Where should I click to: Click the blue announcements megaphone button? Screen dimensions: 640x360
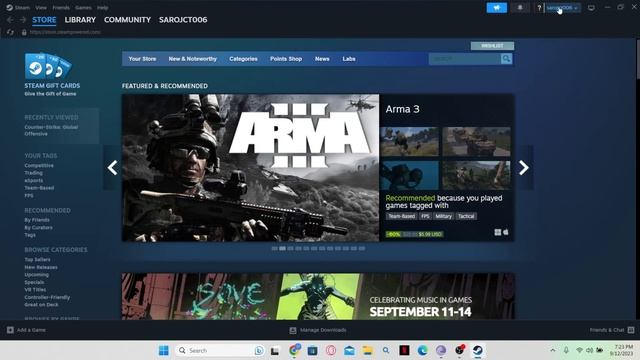click(497, 8)
